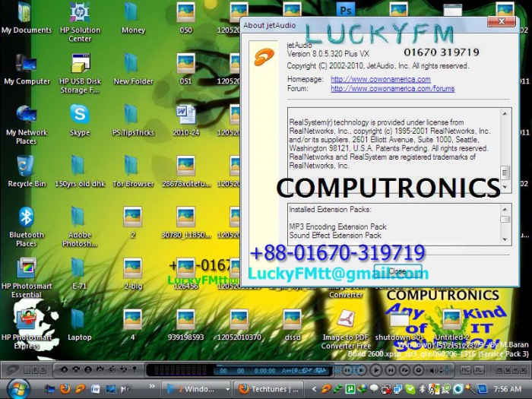532x399 pixels.
Task: Click the jetAudio toolbar record button
Action: (x=419, y=370)
